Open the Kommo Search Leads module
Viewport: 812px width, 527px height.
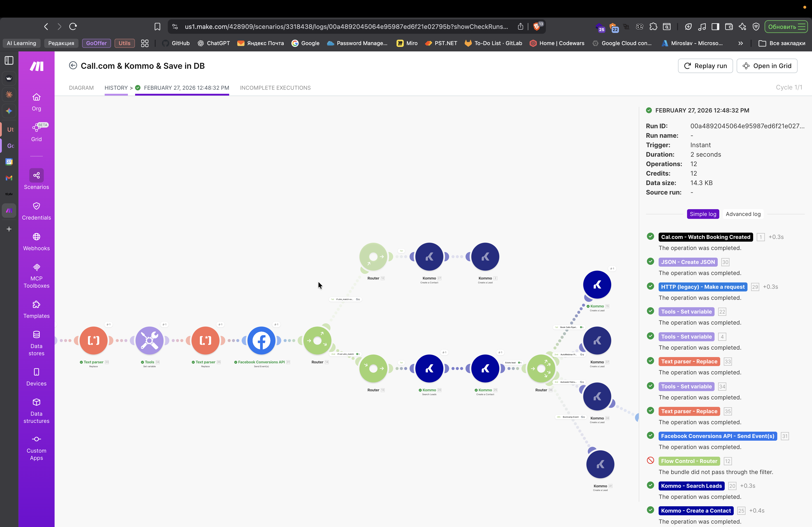(429, 368)
